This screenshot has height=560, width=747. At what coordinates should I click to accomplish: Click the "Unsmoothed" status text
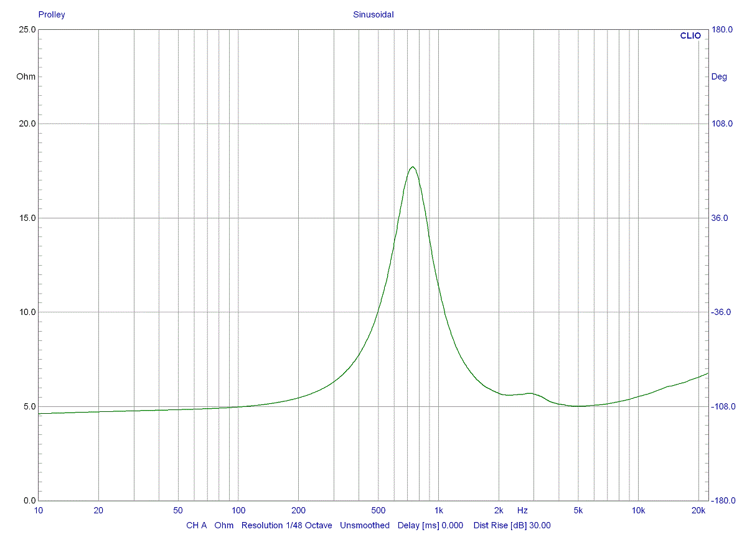point(365,525)
